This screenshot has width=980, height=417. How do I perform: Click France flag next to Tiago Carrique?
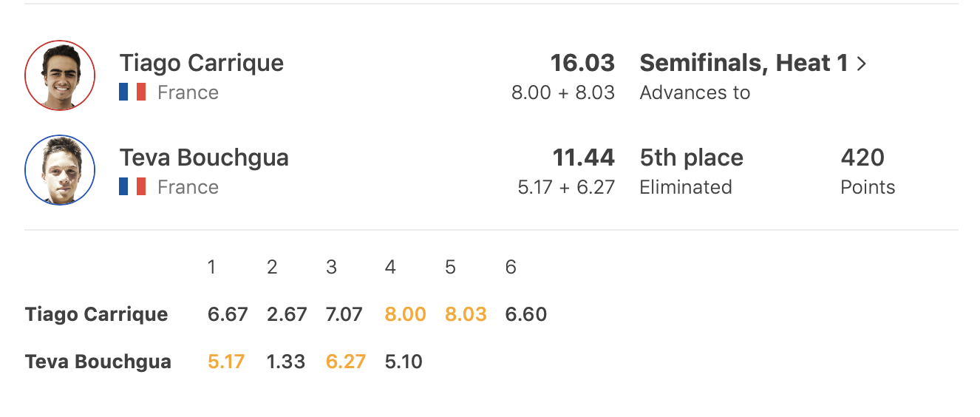click(132, 92)
